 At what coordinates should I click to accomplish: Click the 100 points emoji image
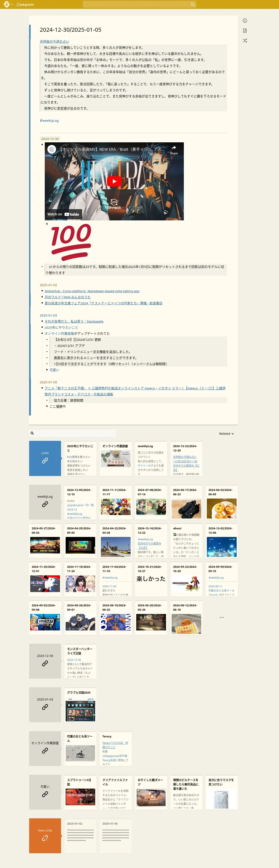(x=71, y=242)
